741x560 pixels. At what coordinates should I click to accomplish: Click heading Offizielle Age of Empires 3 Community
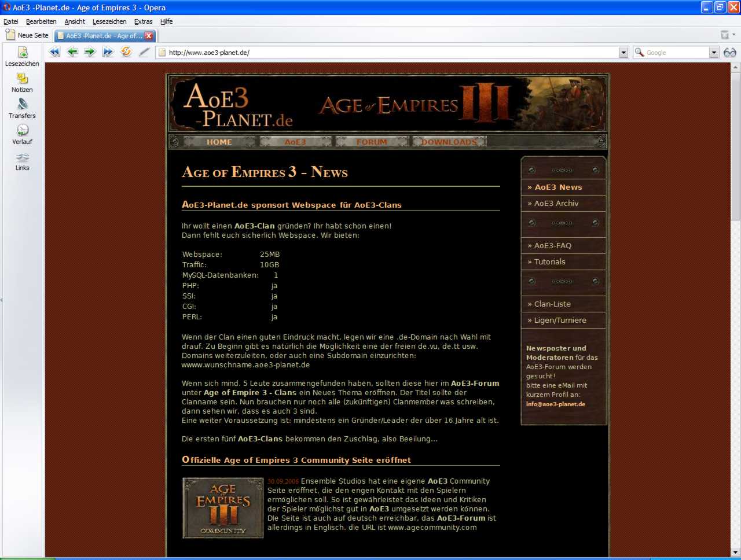[296, 460]
